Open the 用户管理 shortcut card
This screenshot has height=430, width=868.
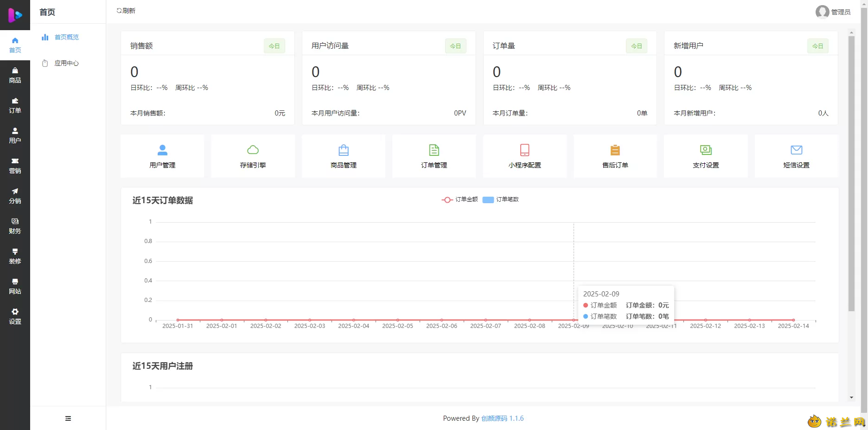(162, 156)
